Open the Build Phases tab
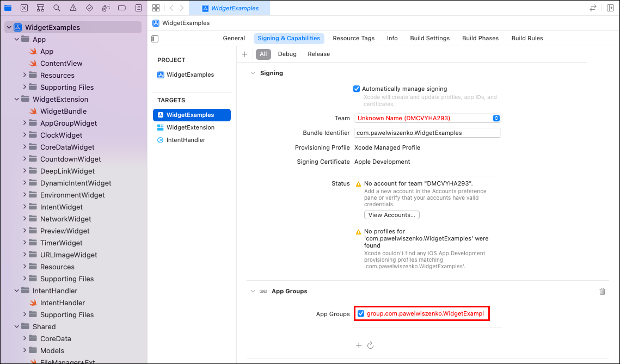Screen dimensions: 620x364 pos(481,38)
